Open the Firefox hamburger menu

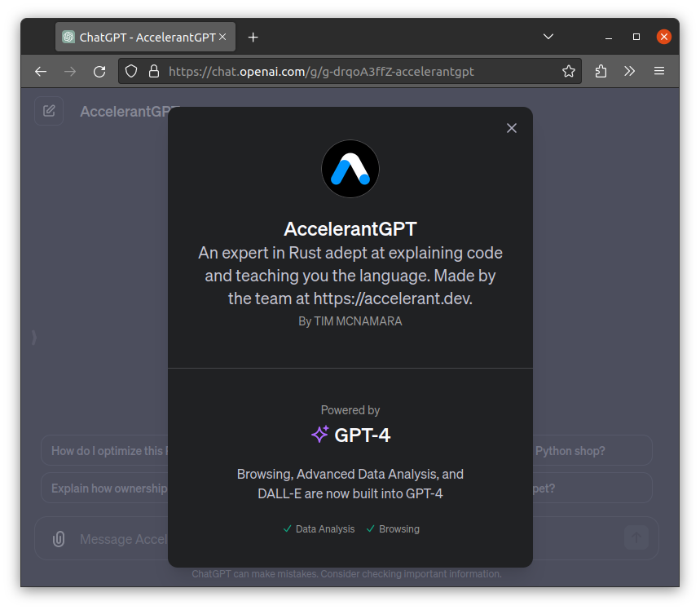pos(659,71)
